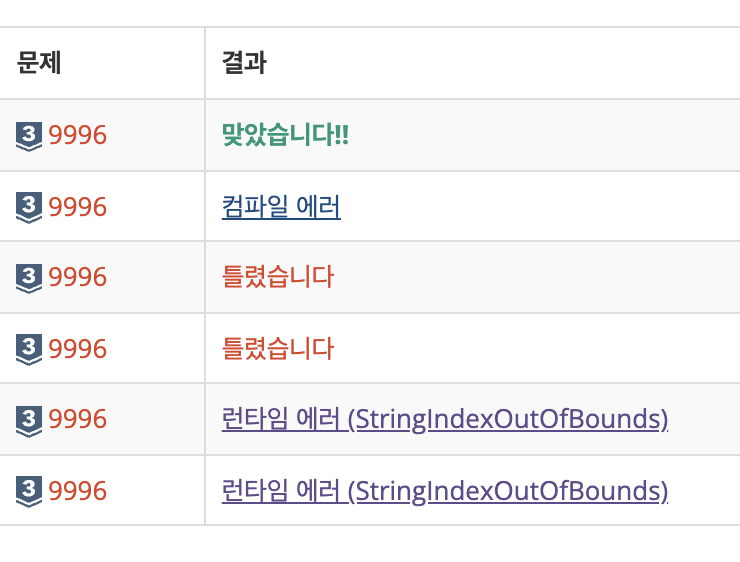
Task: Open the 컴파일 에러 details link
Action: 281,207
